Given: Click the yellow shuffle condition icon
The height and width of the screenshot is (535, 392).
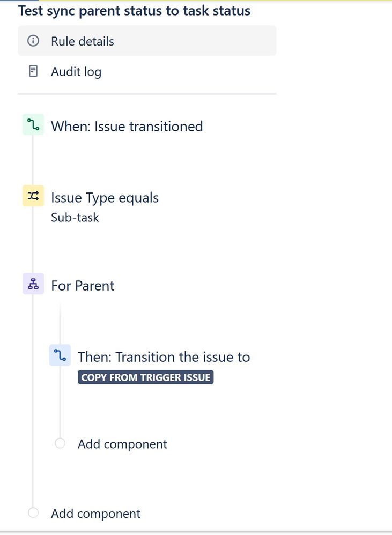Looking at the screenshot, I should click(33, 196).
